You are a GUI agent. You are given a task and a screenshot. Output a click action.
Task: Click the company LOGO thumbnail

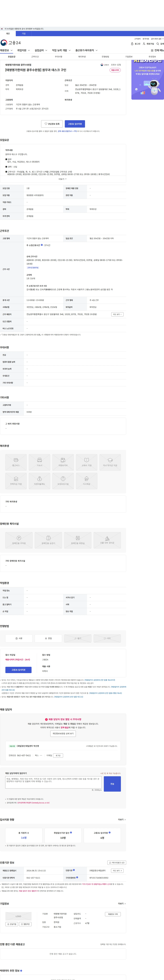[x=18, y=916]
